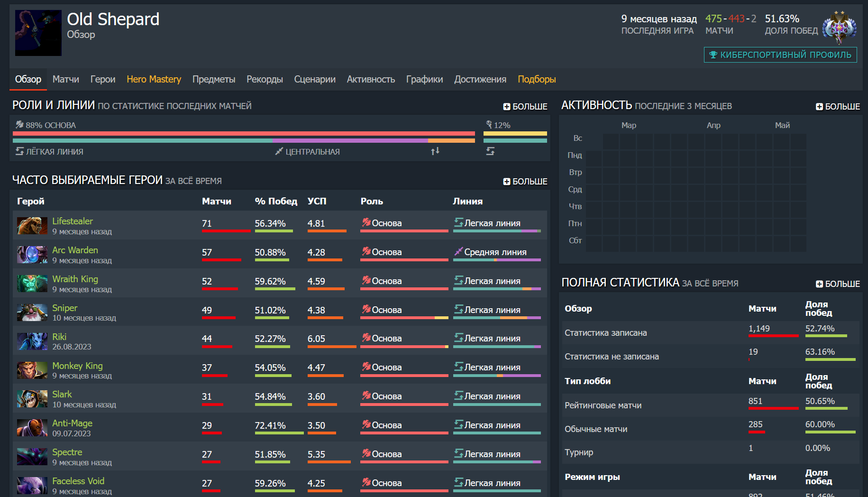The width and height of the screenshot is (868, 497).
Task: Open the Faceless Void hero link
Action: click(78, 481)
